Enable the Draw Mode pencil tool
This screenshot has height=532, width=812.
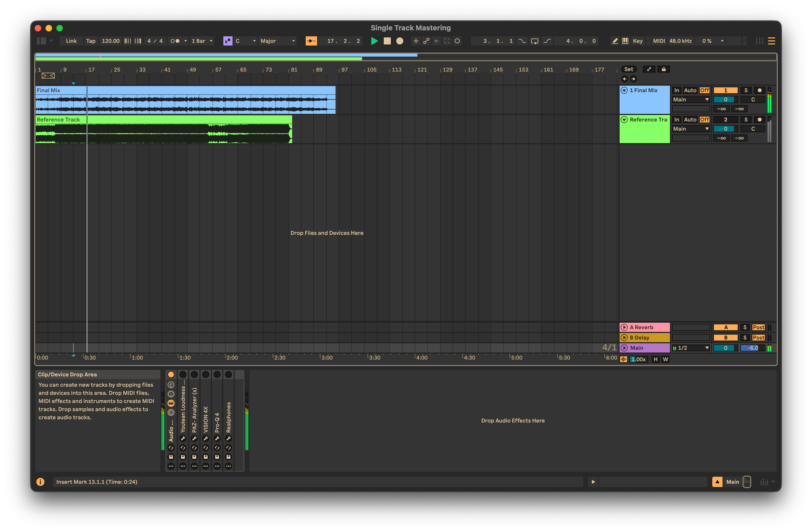tap(615, 41)
